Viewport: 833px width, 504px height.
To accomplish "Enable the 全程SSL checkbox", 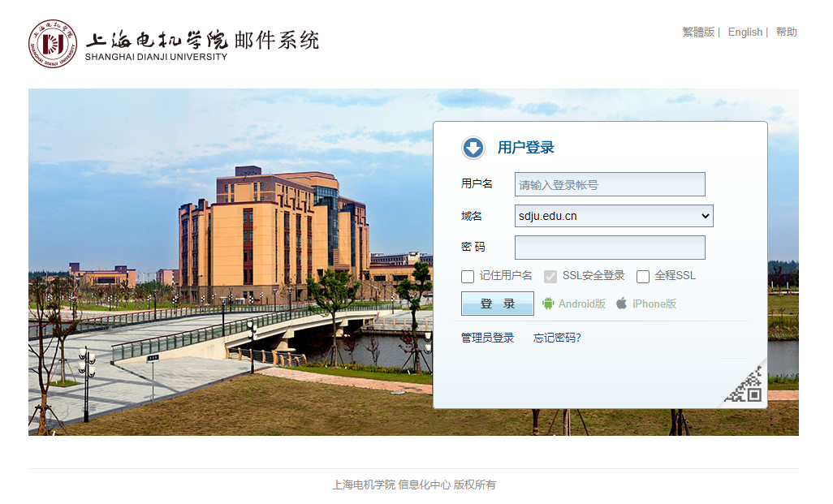I will pos(643,276).
